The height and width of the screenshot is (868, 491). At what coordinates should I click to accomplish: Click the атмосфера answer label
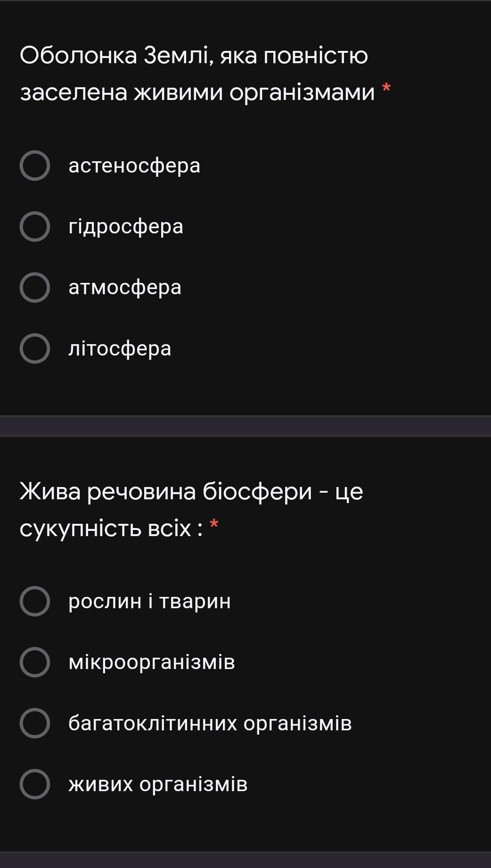point(125,287)
